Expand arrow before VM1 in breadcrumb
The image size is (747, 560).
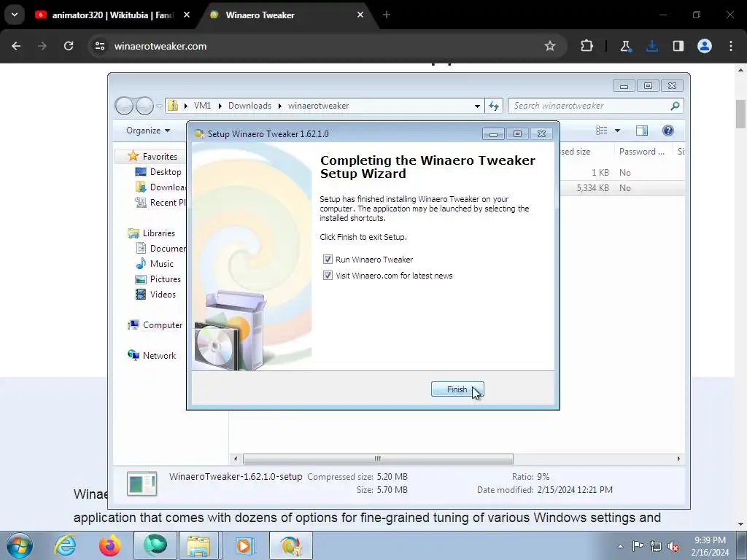pos(186,106)
